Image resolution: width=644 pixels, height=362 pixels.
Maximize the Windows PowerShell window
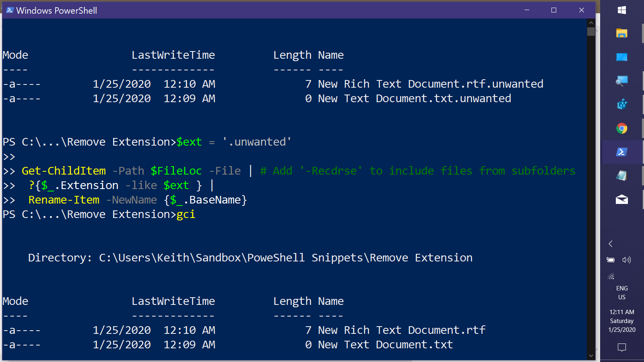[x=554, y=10]
